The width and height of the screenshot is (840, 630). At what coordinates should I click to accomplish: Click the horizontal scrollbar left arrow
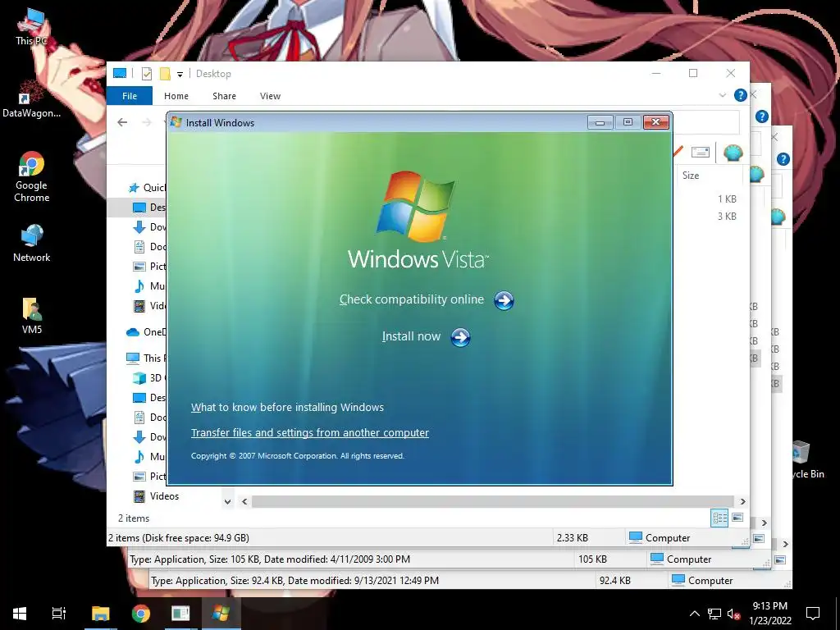(x=244, y=502)
